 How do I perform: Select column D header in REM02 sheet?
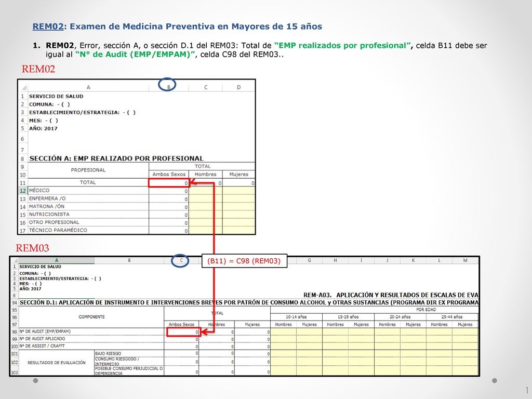(x=239, y=87)
